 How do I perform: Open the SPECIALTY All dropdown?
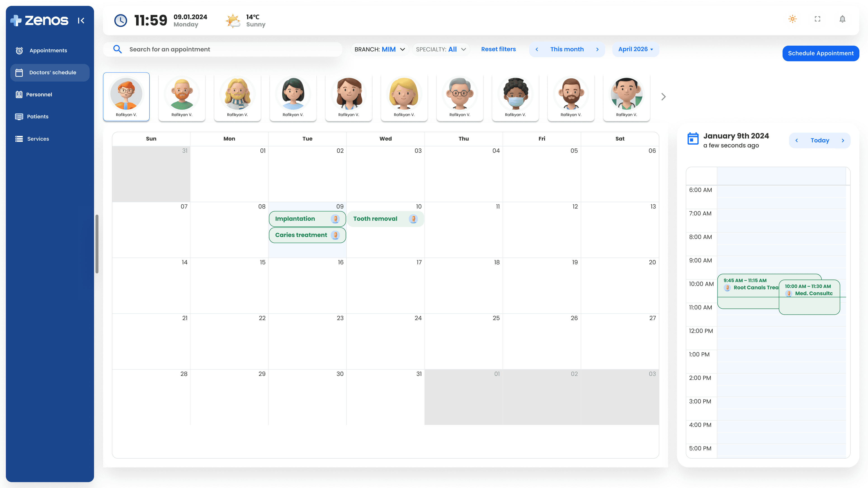click(441, 49)
